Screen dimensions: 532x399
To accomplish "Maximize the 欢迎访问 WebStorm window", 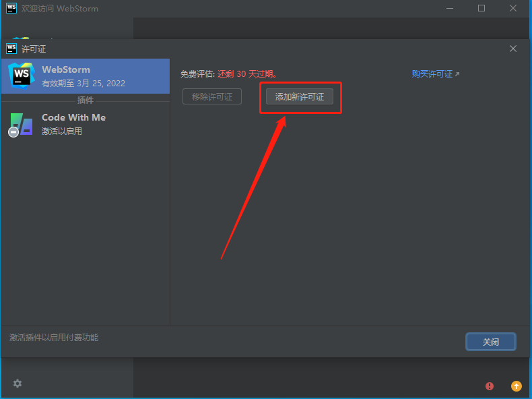I will tap(481, 8).
